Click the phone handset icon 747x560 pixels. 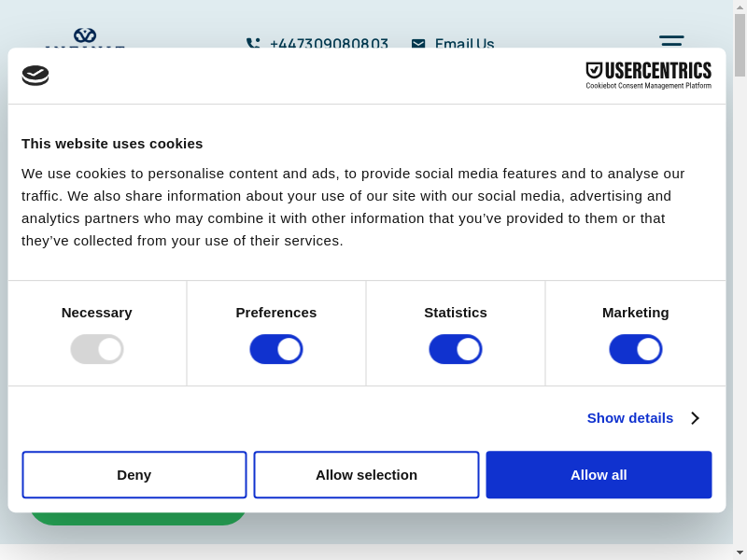click(252, 44)
